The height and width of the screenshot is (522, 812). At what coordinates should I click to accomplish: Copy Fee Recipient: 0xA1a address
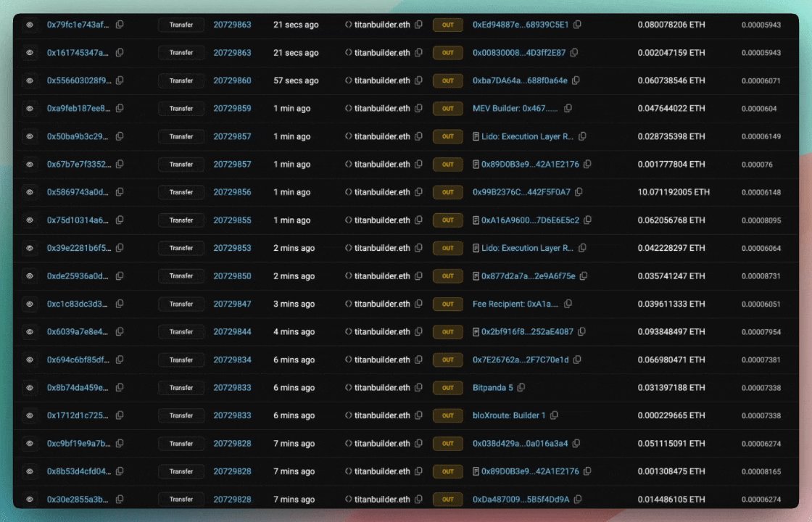pos(568,304)
